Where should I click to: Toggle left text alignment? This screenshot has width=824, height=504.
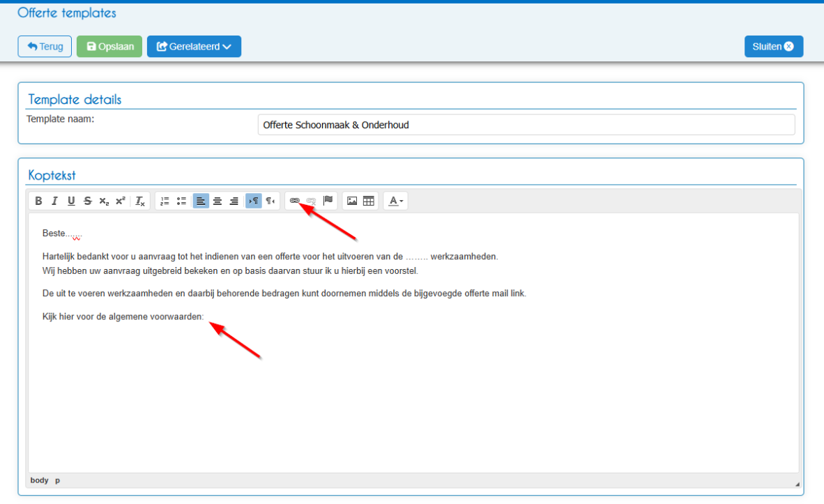pyautogui.click(x=201, y=201)
